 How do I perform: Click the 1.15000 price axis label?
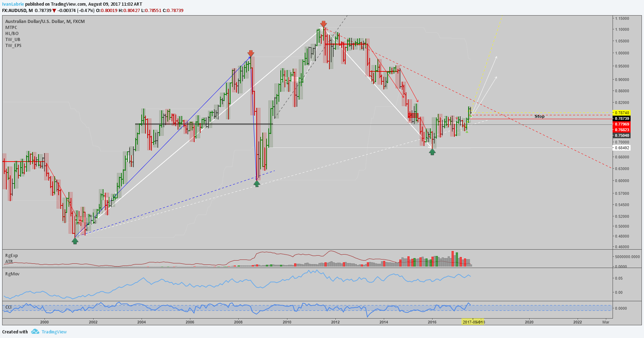pos(622,18)
